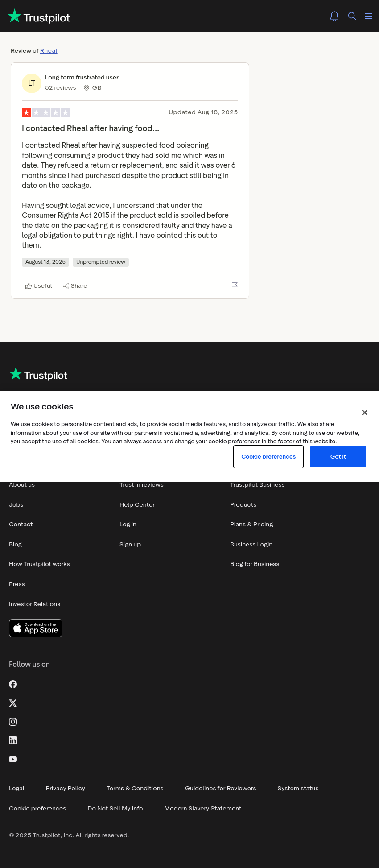Click the Updated Aug 18, 2025 text
Screen dimensions: 379x868
coord(203,112)
